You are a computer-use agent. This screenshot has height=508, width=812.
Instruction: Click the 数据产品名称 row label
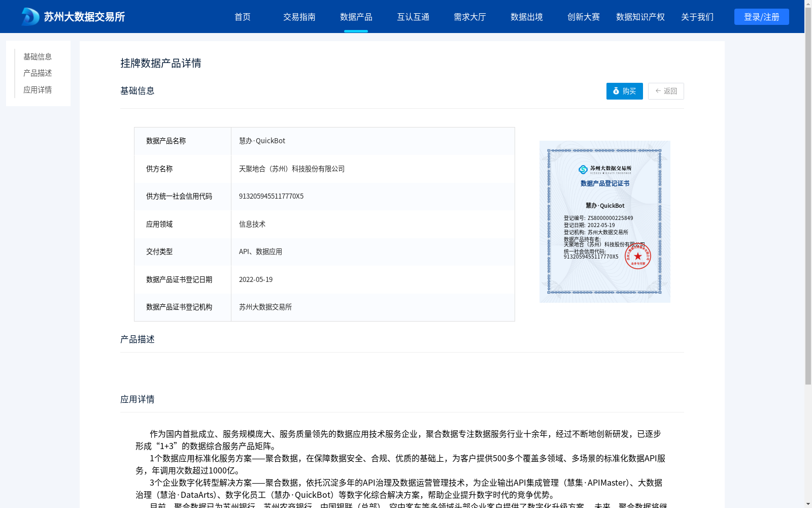point(166,141)
